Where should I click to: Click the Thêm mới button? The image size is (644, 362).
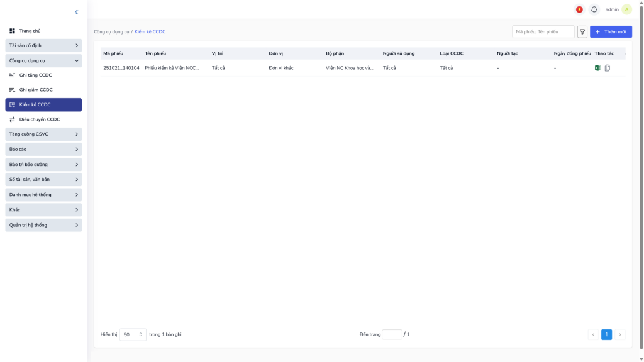[x=611, y=32]
